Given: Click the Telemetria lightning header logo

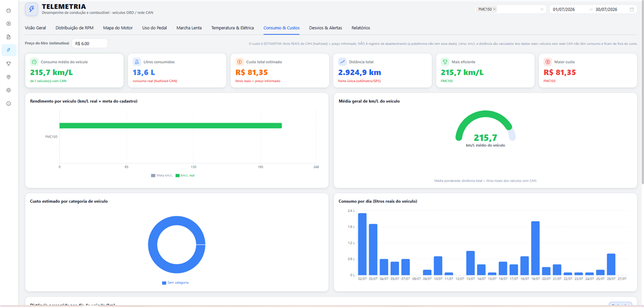Looking at the screenshot, I should point(32,9).
